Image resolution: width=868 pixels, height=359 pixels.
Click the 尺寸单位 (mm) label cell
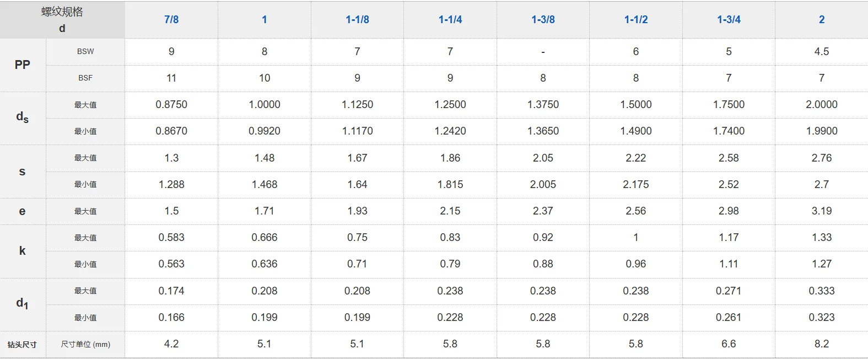[85, 344]
